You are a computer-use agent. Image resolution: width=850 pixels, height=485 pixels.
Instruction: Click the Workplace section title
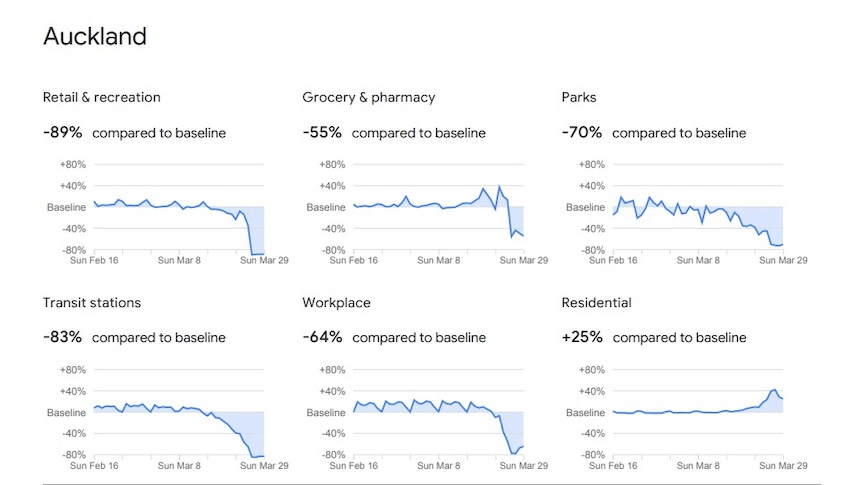[337, 303]
